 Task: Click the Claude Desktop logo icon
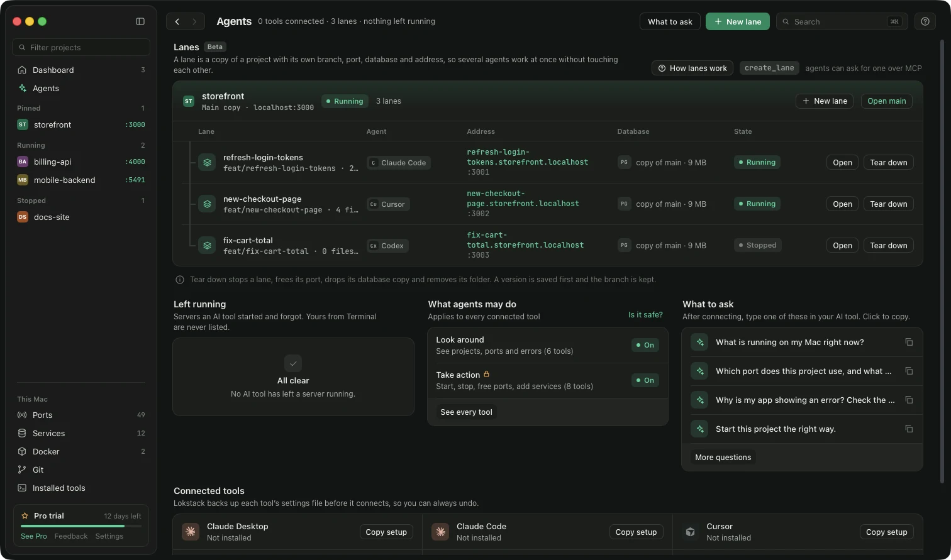click(x=191, y=532)
